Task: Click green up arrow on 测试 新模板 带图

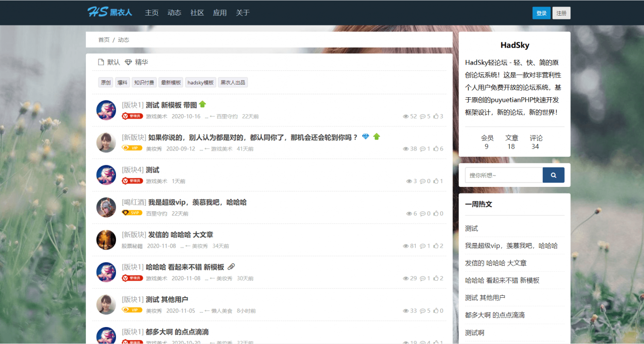Action: click(203, 104)
